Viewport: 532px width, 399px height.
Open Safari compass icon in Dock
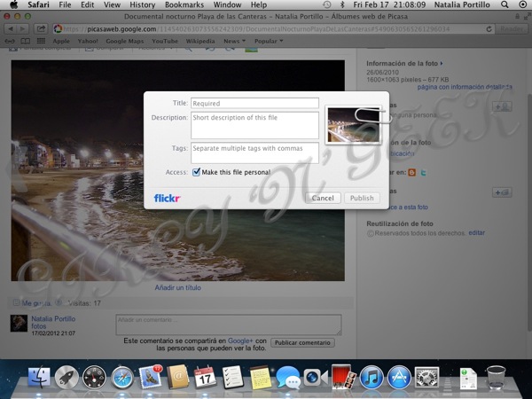coord(122,378)
